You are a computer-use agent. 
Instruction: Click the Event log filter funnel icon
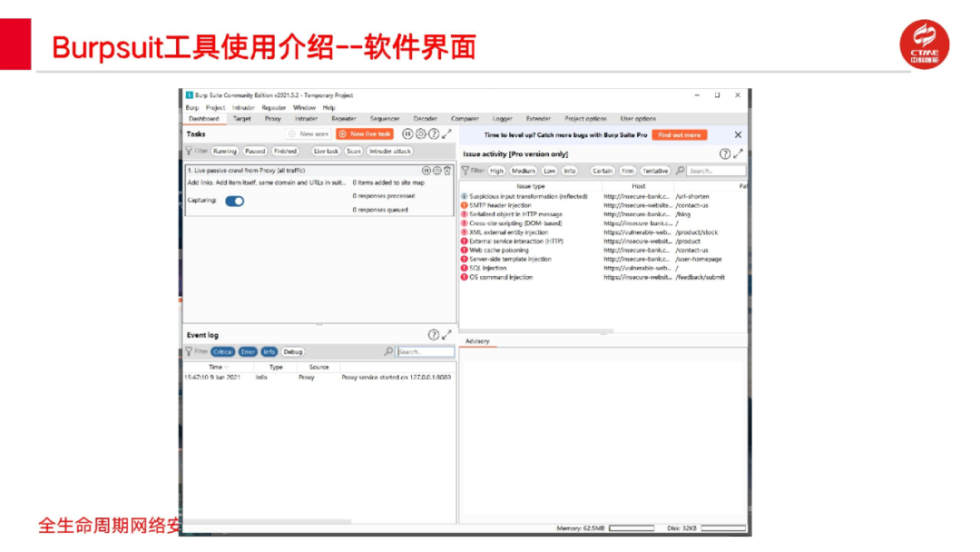(189, 352)
